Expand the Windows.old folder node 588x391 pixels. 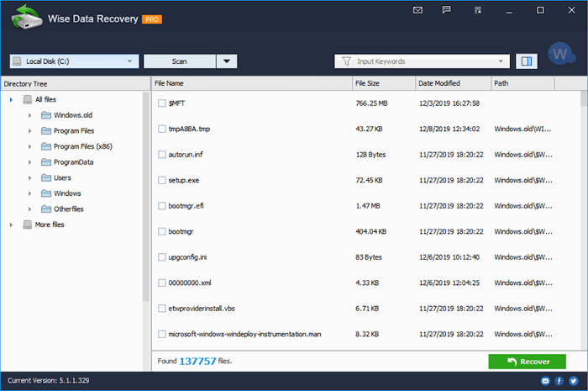pos(29,115)
